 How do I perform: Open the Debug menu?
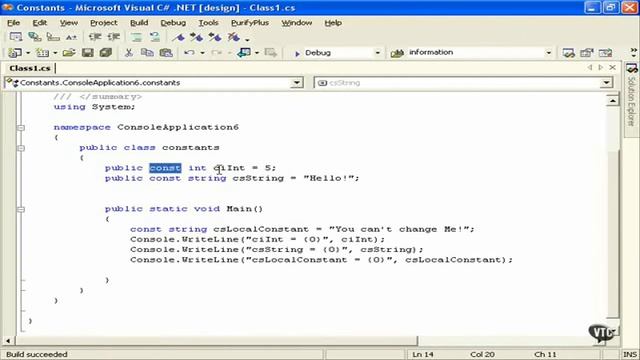click(x=173, y=23)
